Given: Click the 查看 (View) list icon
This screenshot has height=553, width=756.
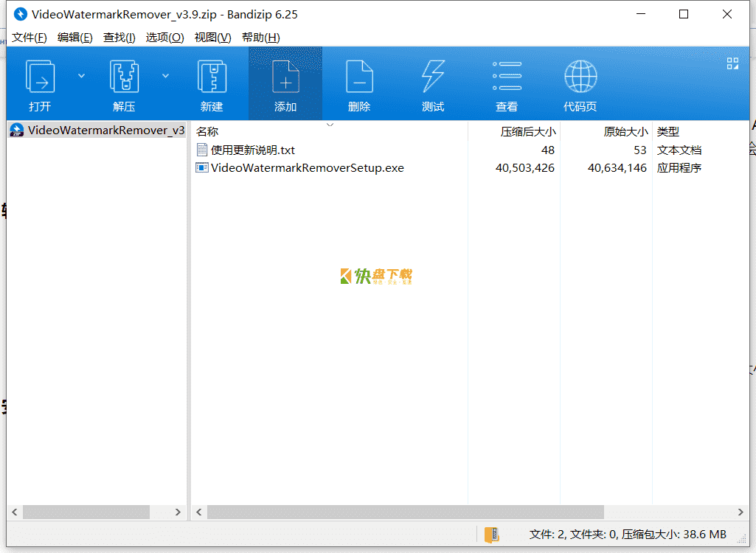Looking at the screenshot, I should (x=507, y=76).
